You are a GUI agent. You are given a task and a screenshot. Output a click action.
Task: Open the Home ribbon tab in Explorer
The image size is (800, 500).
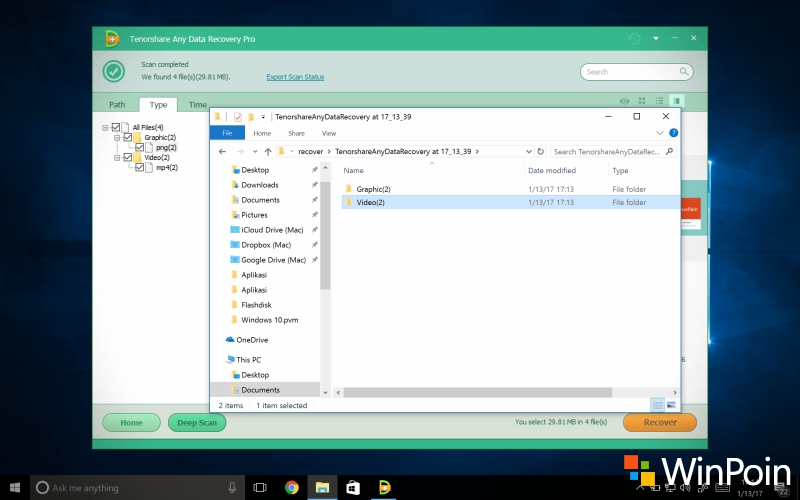(x=262, y=133)
